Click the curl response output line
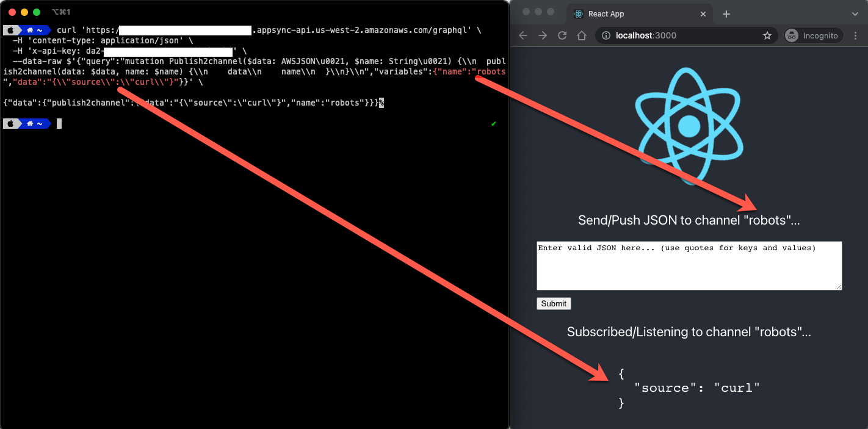The width and height of the screenshot is (868, 429). click(193, 103)
